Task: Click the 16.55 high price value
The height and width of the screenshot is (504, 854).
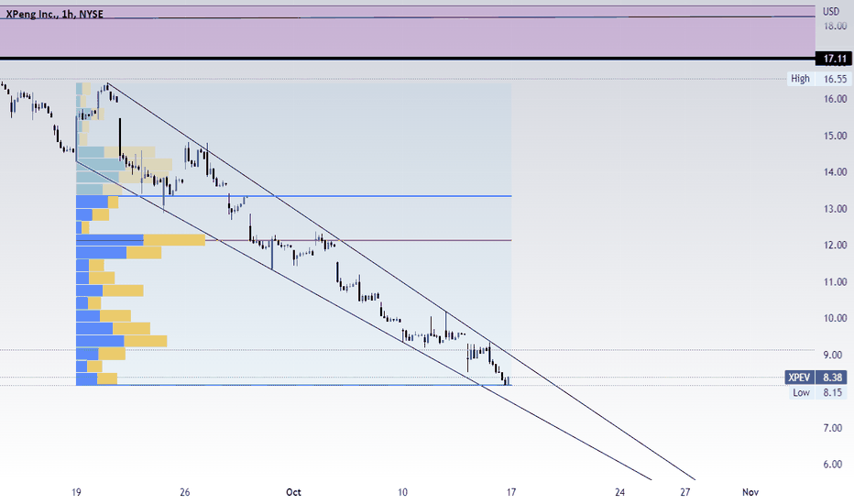Action: (x=835, y=79)
